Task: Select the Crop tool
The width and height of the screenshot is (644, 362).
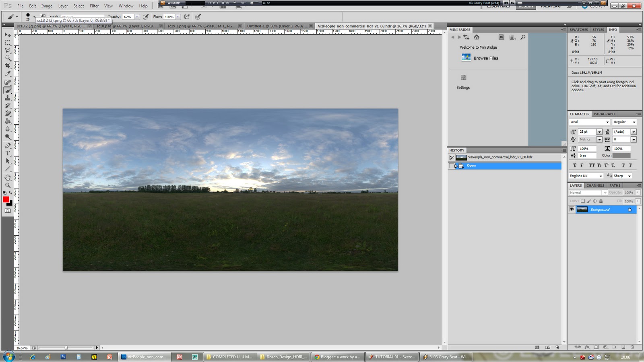Action: point(7,66)
